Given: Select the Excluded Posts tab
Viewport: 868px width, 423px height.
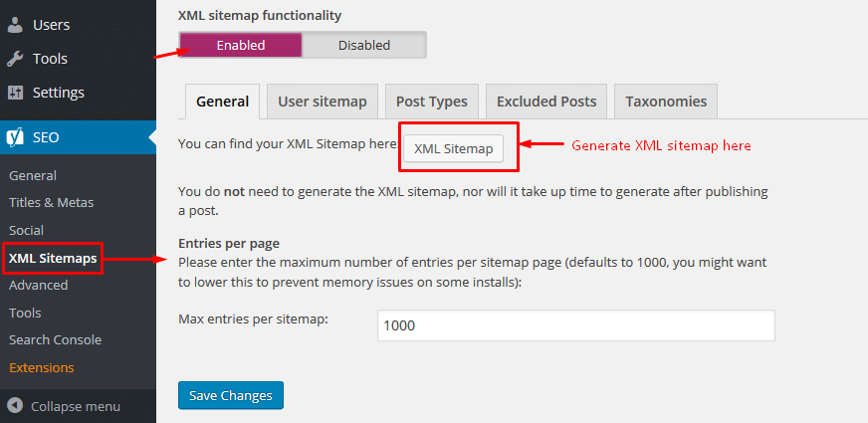Looking at the screenshot, I should tap(546, 102).
